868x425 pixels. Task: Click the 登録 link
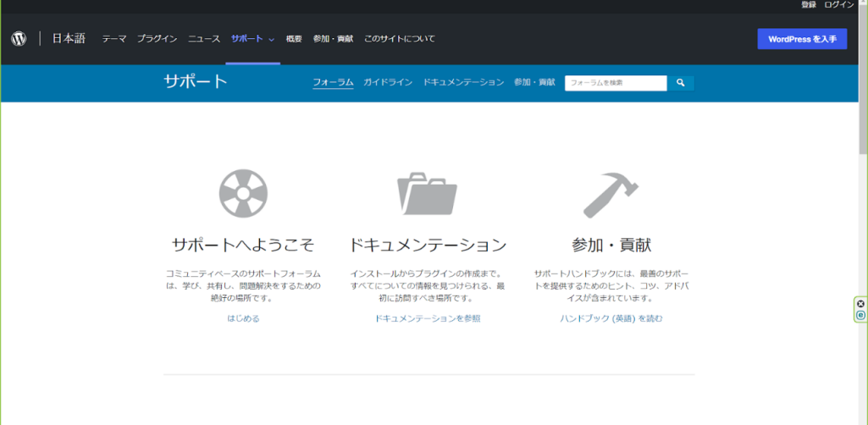pyautogui.click(x=809, y=4)
